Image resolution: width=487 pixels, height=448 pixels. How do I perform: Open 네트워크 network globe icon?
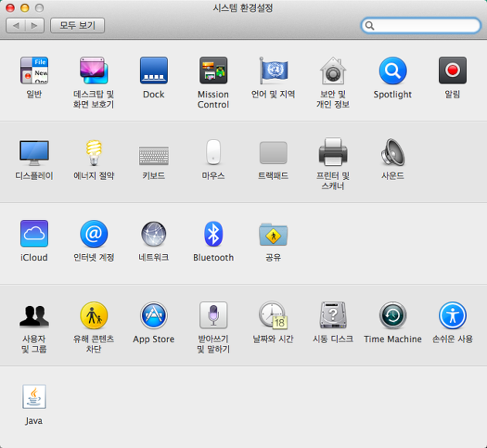pyautogui.click(x=154, y=233)
